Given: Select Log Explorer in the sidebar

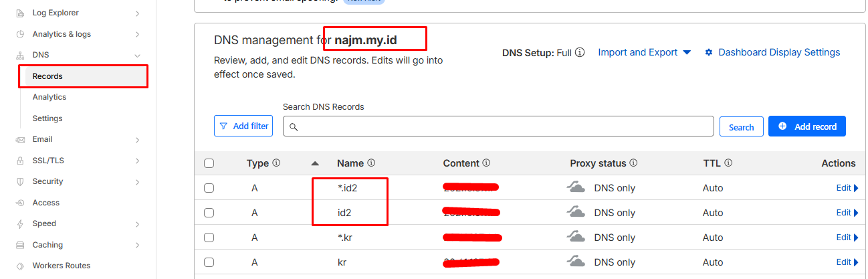Looking at the screenshot, I should [x=56, y=13].
